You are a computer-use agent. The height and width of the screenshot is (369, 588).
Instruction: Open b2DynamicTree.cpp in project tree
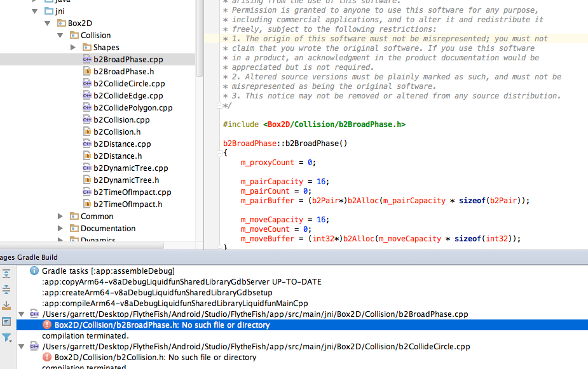(131, 168)
